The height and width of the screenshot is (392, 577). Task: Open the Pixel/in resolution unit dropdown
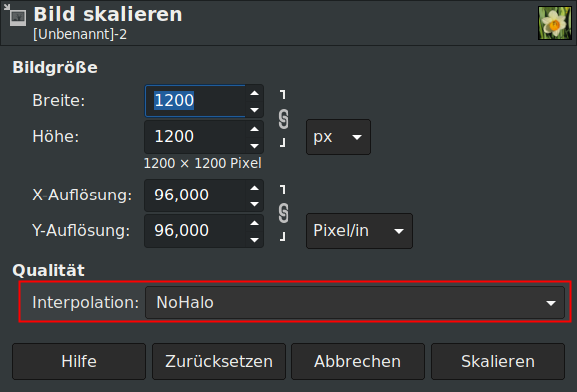click(359, 231)
